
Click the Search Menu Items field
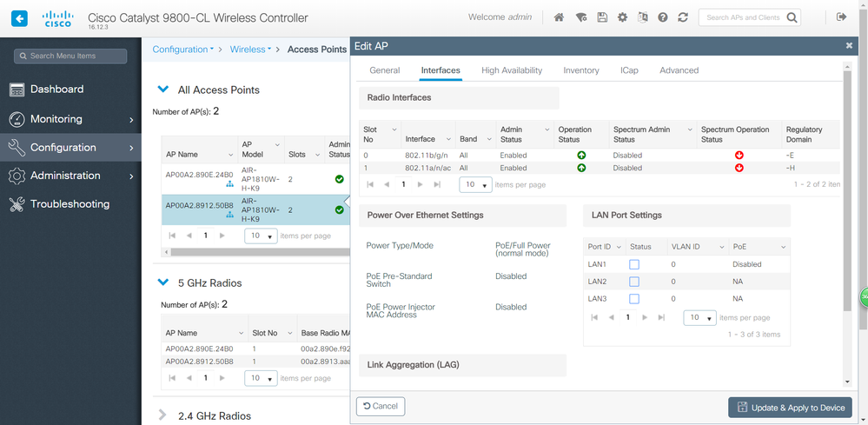[70, 56]
